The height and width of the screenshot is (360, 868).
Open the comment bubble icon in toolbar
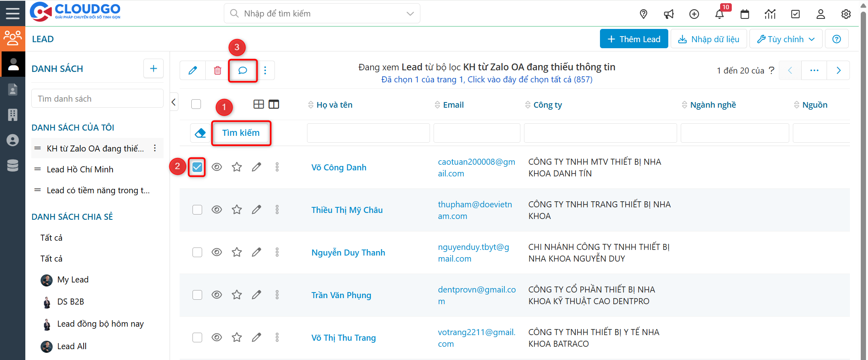(242, 71)
